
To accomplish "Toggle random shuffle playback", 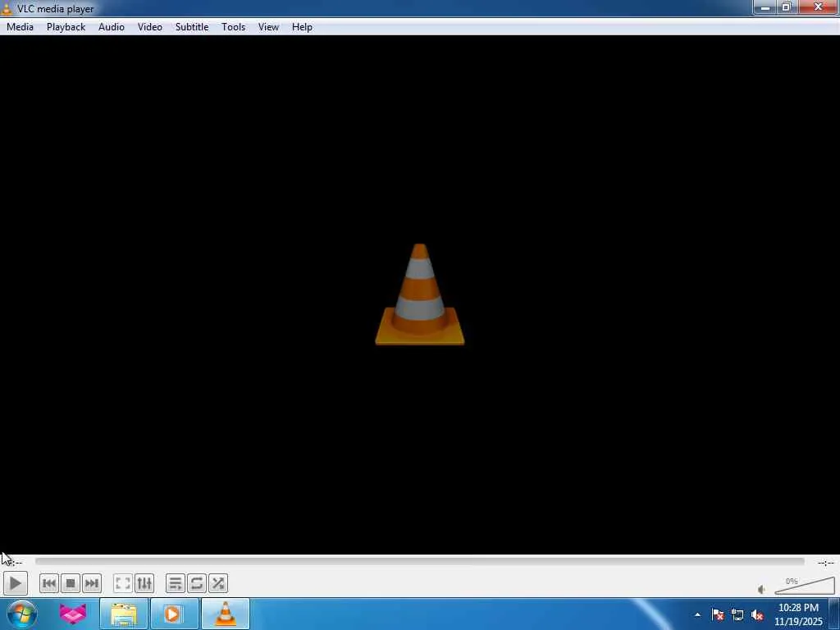I will [x=218, y=583].
